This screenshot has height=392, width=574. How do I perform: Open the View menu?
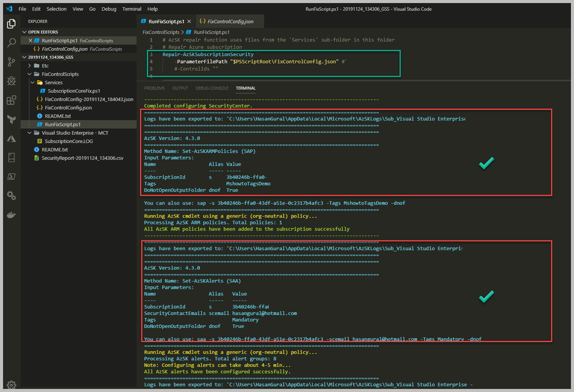(x=78, y=9)
